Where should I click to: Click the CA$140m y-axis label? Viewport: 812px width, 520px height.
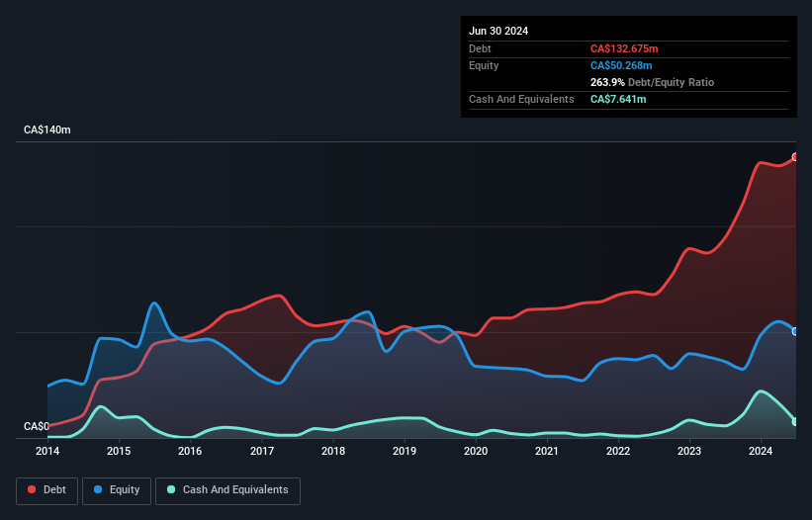point(47,130)
